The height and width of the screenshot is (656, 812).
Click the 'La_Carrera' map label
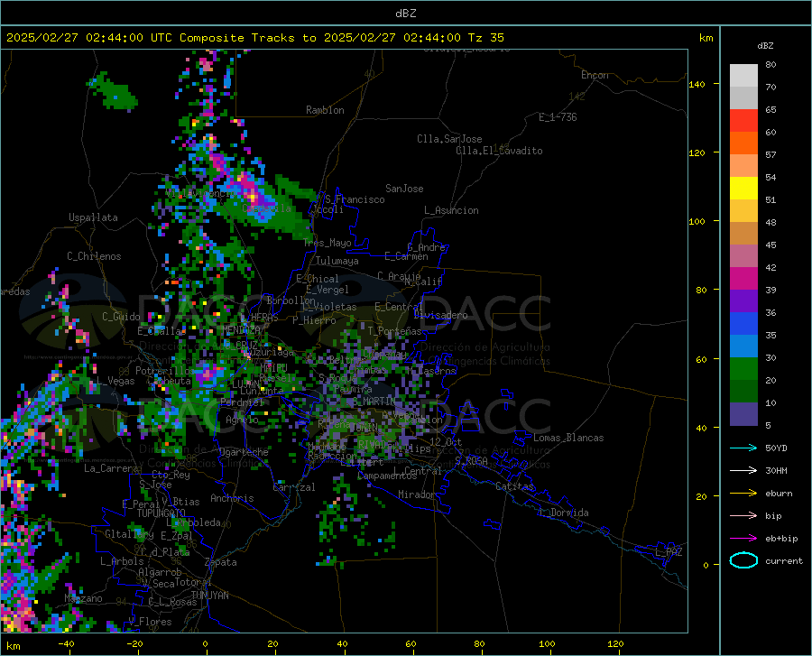click(x=111, y=468)
